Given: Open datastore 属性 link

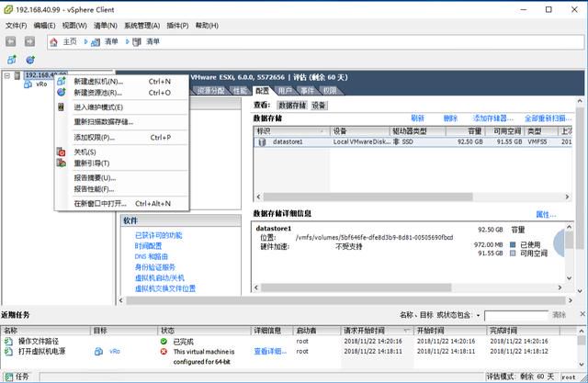Looking at the screenshot, I should click(x=546, y=215).
